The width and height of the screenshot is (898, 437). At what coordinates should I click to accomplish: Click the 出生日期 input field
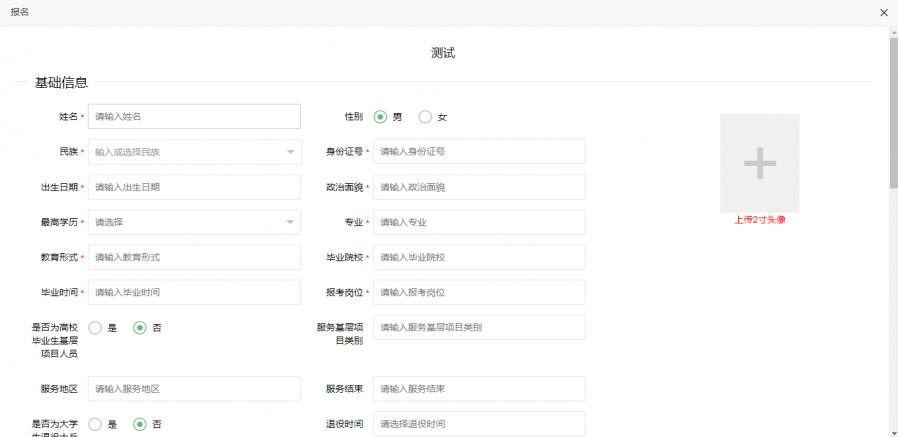(194, 187)
